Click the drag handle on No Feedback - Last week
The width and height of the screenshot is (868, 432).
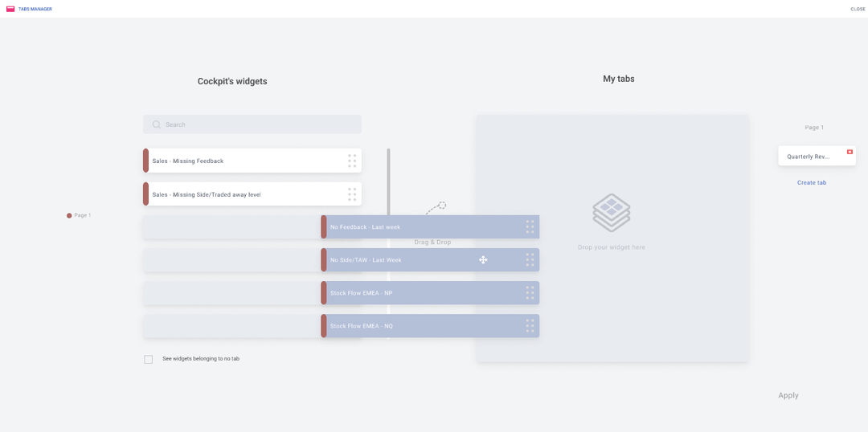(530, 226)
